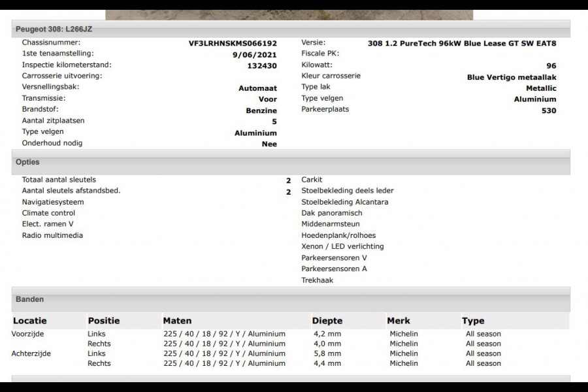Click the Blue Vertigo metaallak color value
Viewport: 588px width, 392px height.
[x=512, y=77]
